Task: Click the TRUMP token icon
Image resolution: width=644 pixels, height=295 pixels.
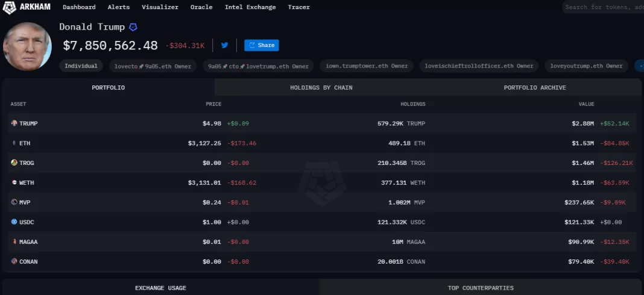Action: [x=14, y=123]
